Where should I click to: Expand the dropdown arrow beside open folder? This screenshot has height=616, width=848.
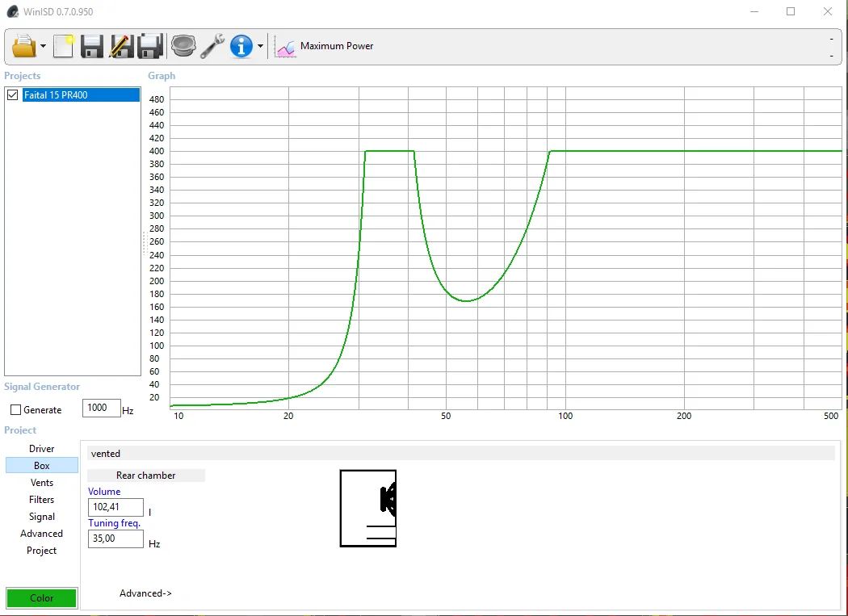point(44,47)
